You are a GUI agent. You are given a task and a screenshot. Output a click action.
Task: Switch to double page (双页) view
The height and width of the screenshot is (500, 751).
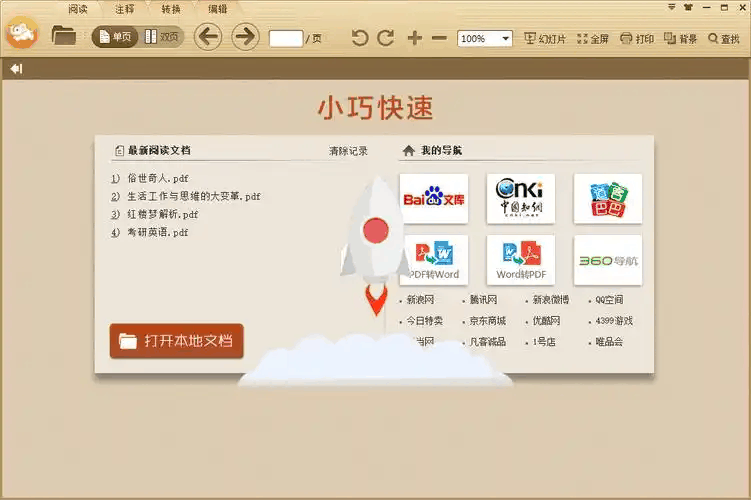click(161, 38)
